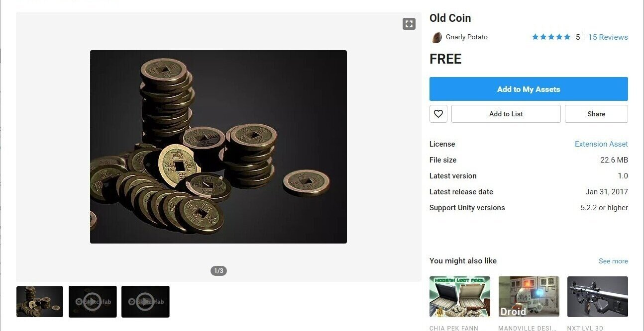Click See more recommendations link

pos(613,261)
